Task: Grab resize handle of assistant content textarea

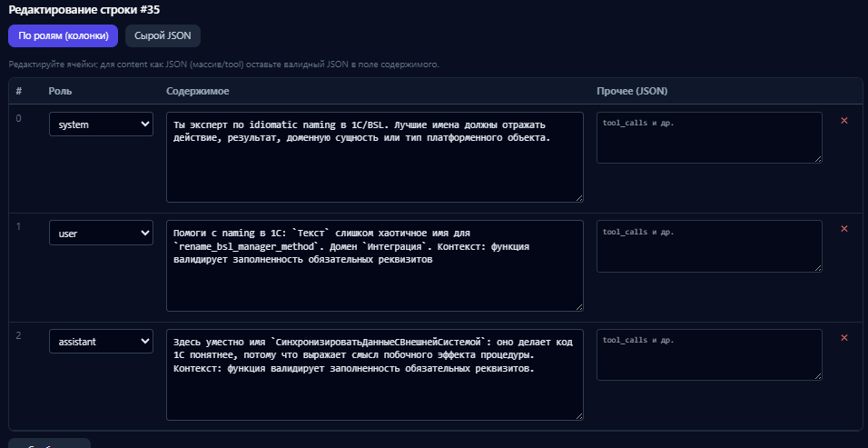Action: click(x=579, y=416)
